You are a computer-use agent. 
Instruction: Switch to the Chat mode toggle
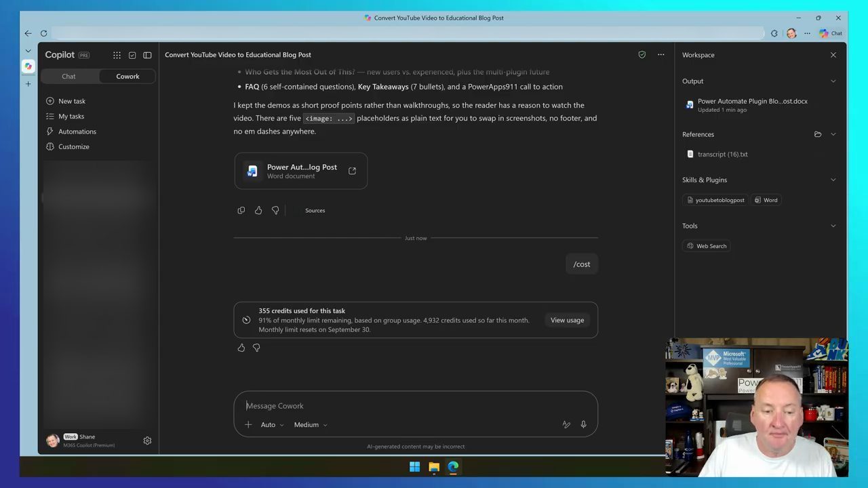pos(69,77)
